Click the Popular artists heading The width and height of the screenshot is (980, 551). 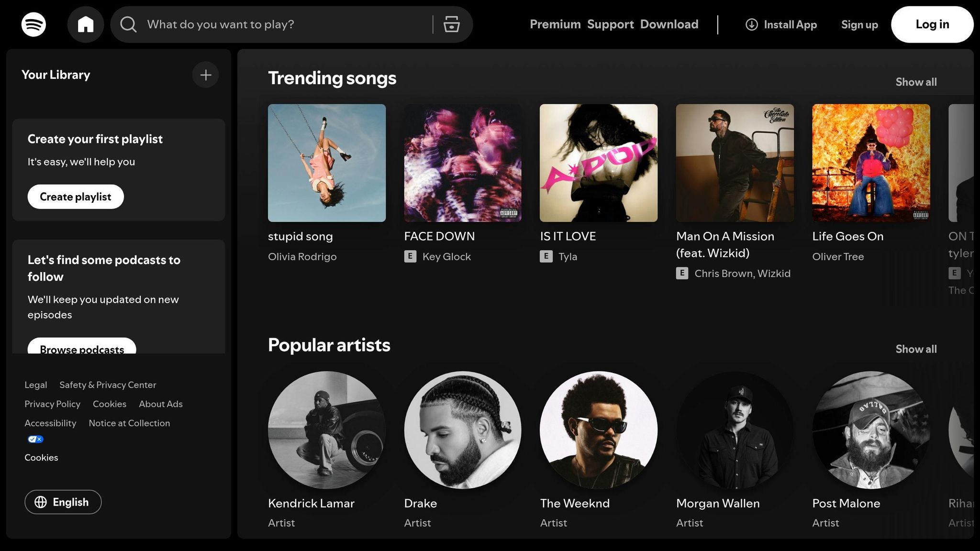point(329,345)
